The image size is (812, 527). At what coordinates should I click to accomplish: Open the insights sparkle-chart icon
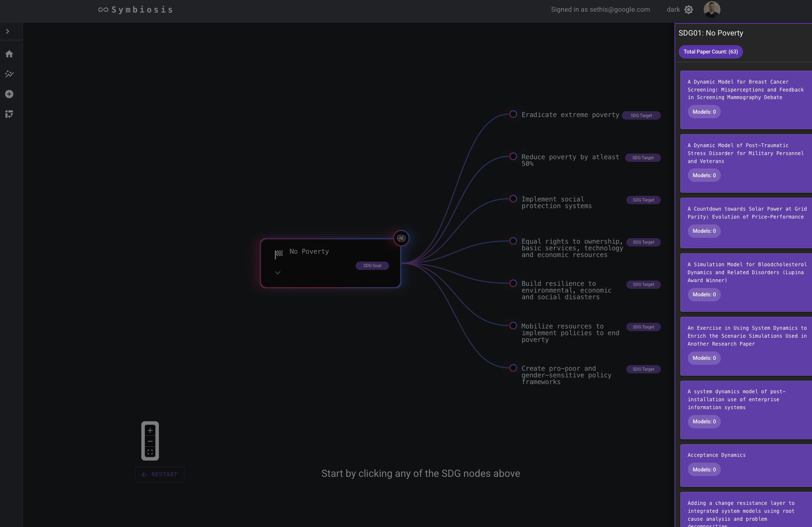click(x=9, y=74)
